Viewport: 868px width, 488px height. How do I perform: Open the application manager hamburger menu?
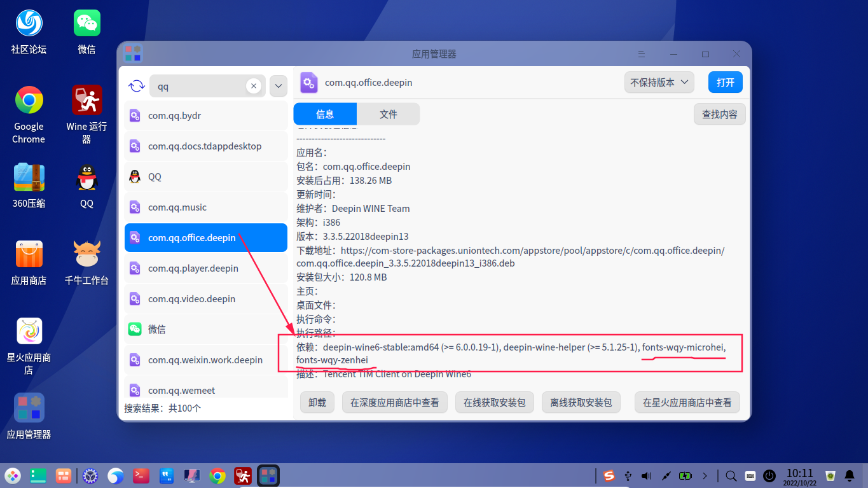(x=642, y=54)
